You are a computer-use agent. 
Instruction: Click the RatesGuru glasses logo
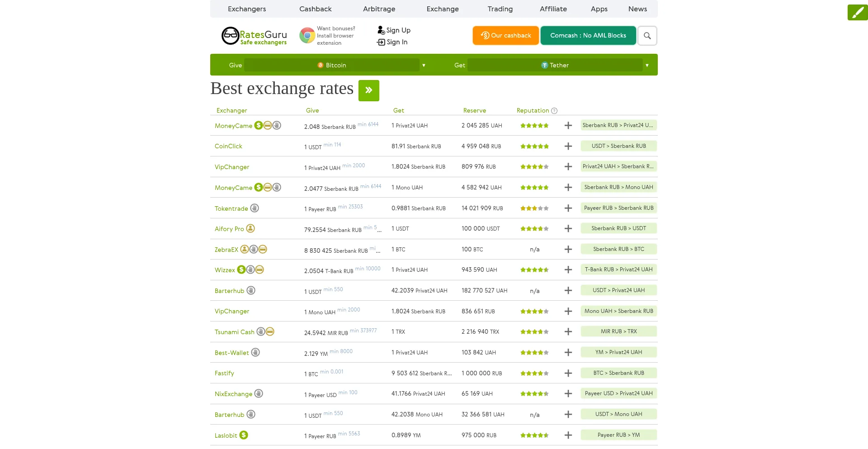pyautogui.click(x=230, y=36)
